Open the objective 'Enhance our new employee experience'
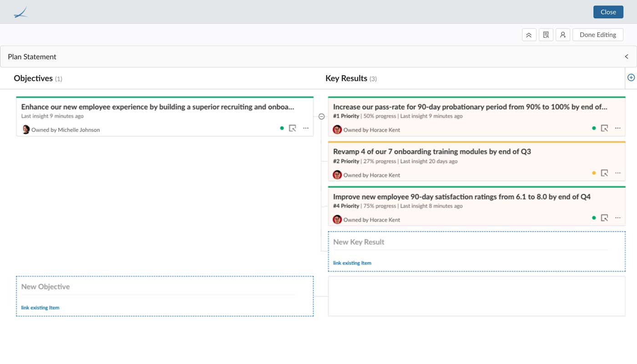Screen dimensions: 637x364 click(x=157, y=107)
